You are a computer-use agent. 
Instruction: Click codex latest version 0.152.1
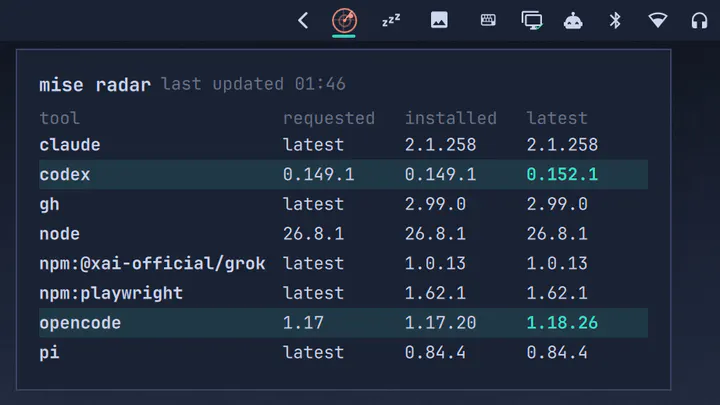[562, 174]
